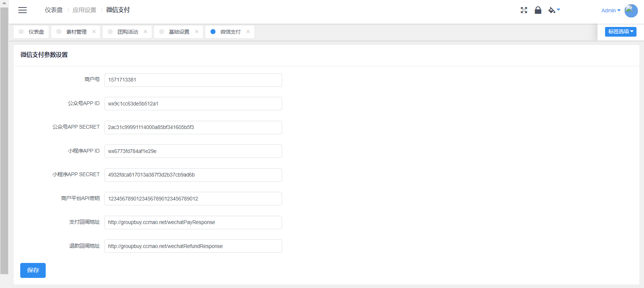Viewport: 644px width, 288px height.
Task: Click the scrollbar up arrow
Action: [4, 3]
